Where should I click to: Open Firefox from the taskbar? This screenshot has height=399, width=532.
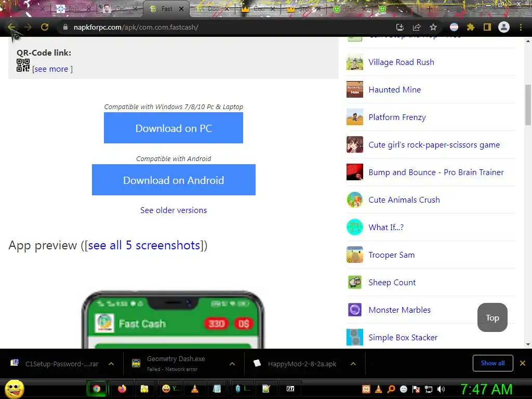pos(122,389)
